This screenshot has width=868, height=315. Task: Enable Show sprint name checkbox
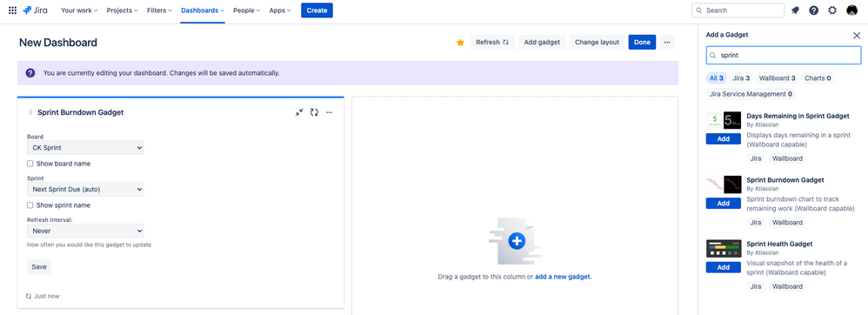30,205
